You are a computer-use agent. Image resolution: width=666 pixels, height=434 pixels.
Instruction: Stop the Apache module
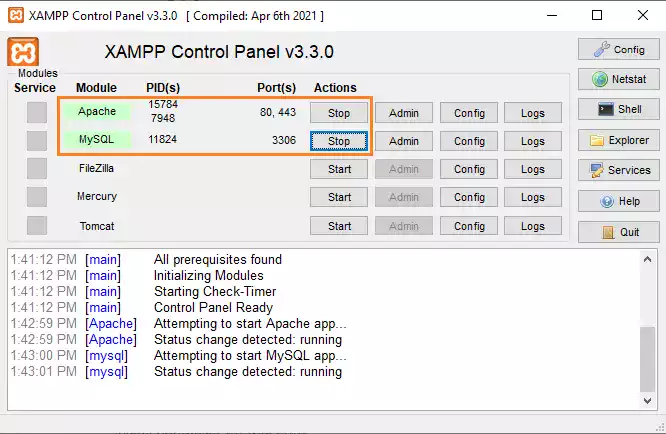[x=339, y=113]
